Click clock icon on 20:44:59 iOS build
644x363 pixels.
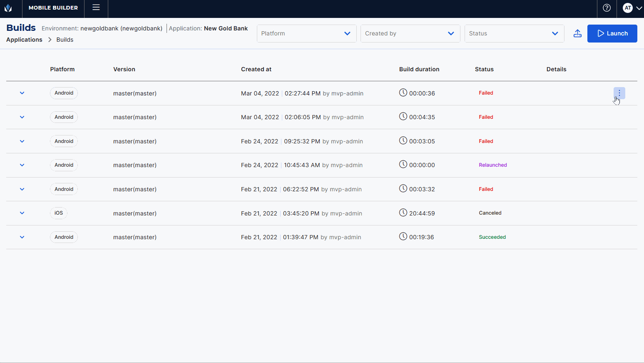(403, 213)
